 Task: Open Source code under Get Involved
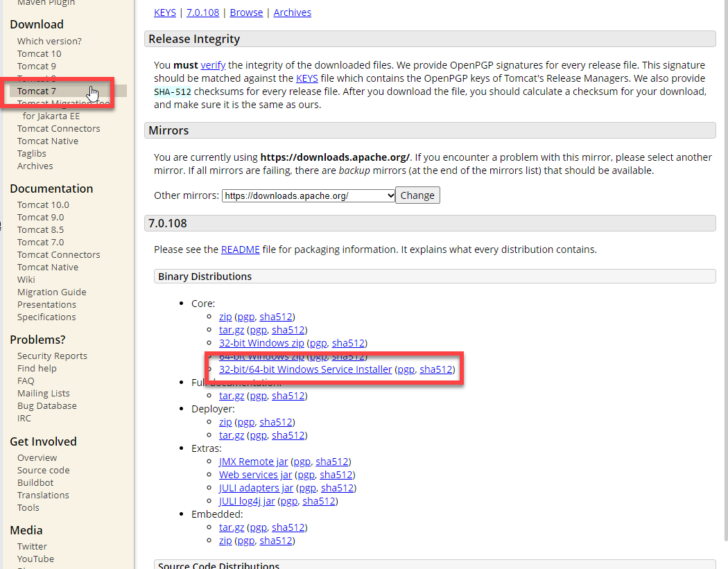pos(43,471)
